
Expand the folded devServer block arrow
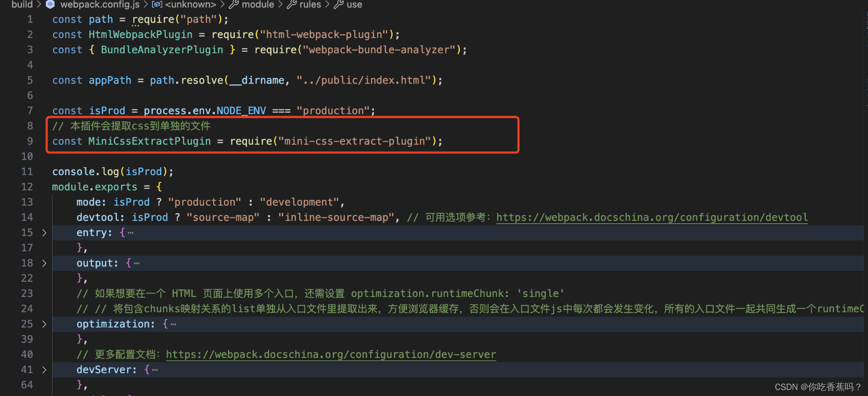(x=44, y=370)
